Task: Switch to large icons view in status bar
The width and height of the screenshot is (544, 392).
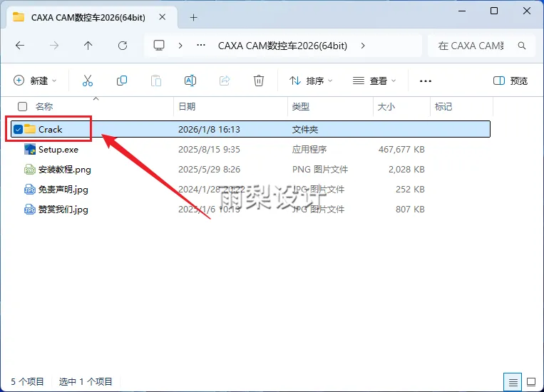Action: [x=531, y=382]
